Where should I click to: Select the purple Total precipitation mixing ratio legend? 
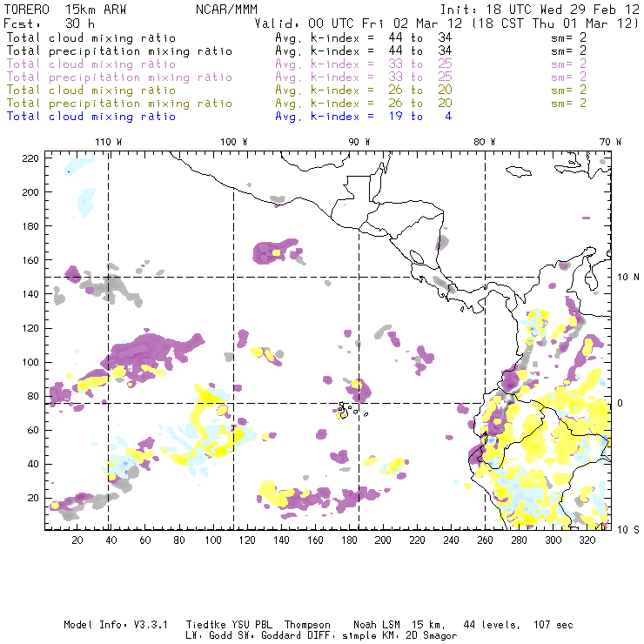pyautogui.click(x=119, y=77)
